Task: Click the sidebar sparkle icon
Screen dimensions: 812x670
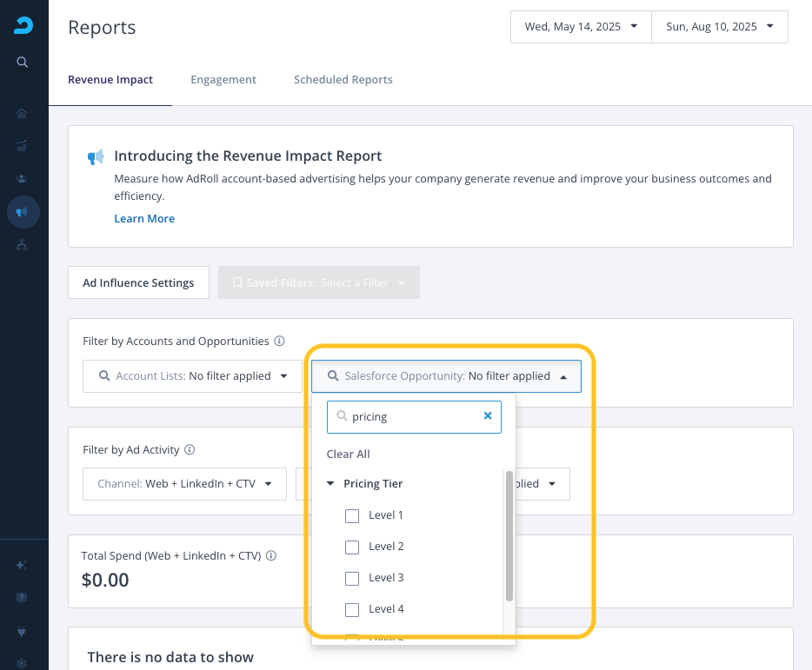Action: pos(21,565)
